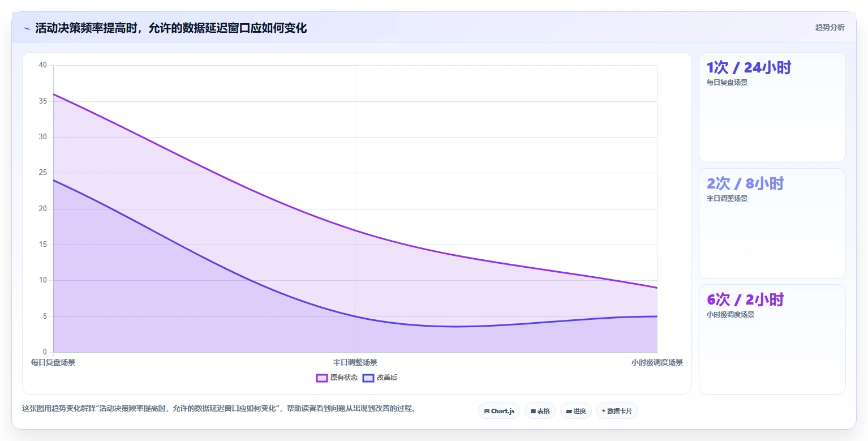Click the icon inside the 表格 tag
Screen dimensions: 868x441
[x=533, y=412]
